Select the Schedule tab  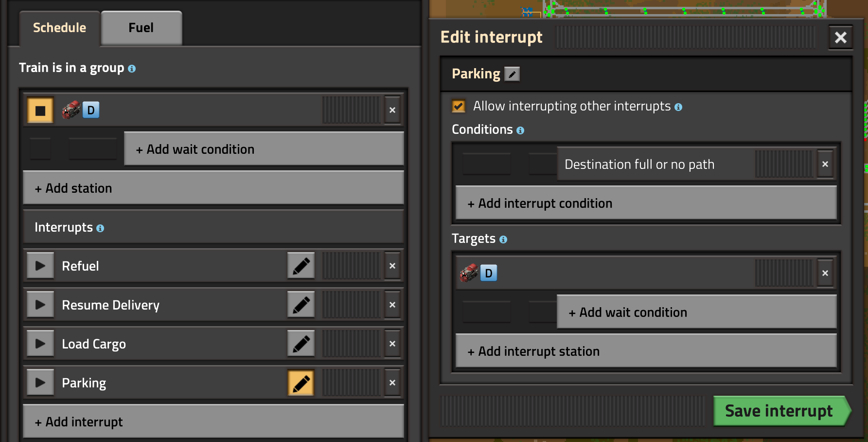[59, 28]
